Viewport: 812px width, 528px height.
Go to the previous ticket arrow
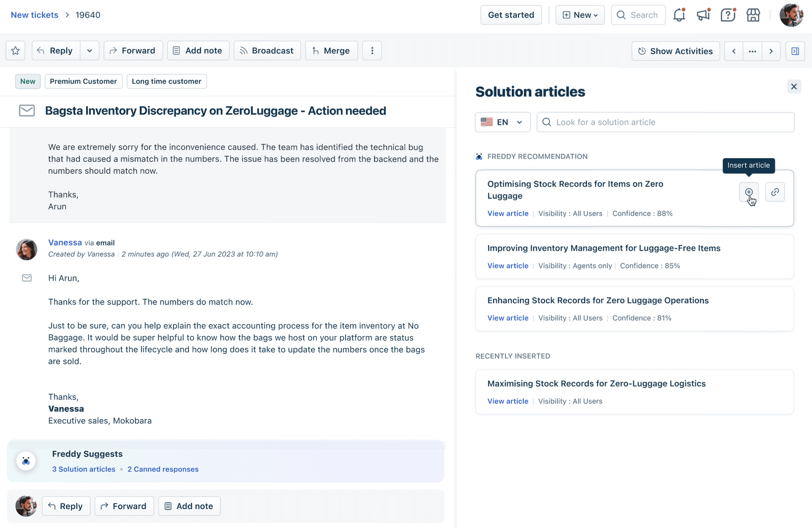point(734,51)
